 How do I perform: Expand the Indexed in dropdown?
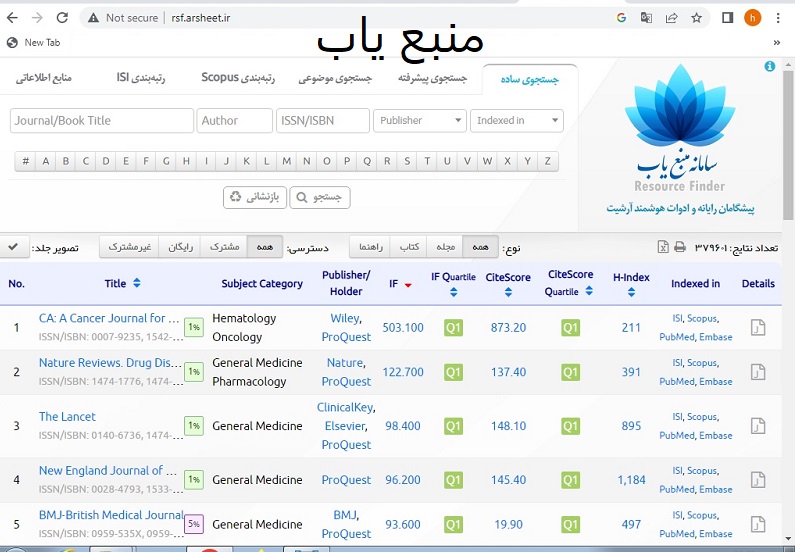[x=516, y=121]
